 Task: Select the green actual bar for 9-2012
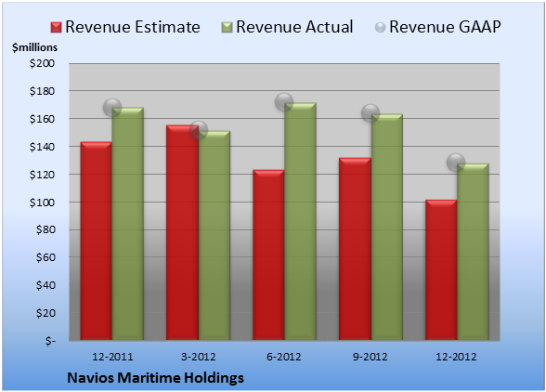[387, 227]
